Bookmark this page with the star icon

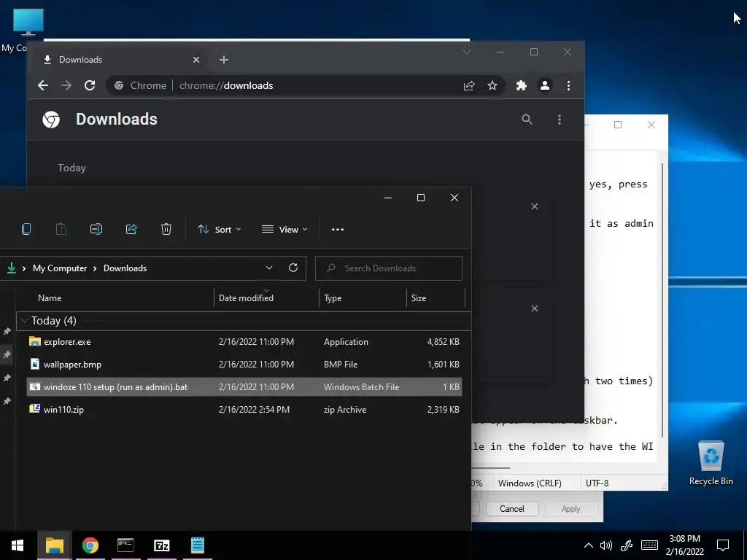tap(492, 86)
